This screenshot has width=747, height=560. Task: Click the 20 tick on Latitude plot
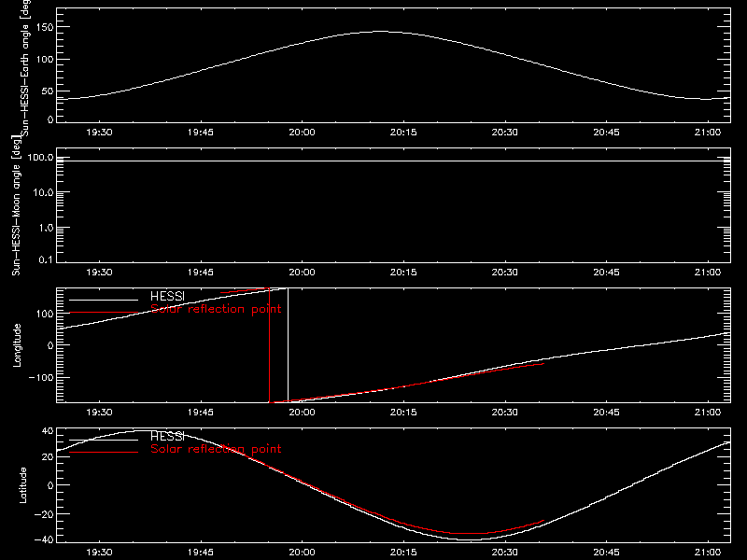point(48,456)
